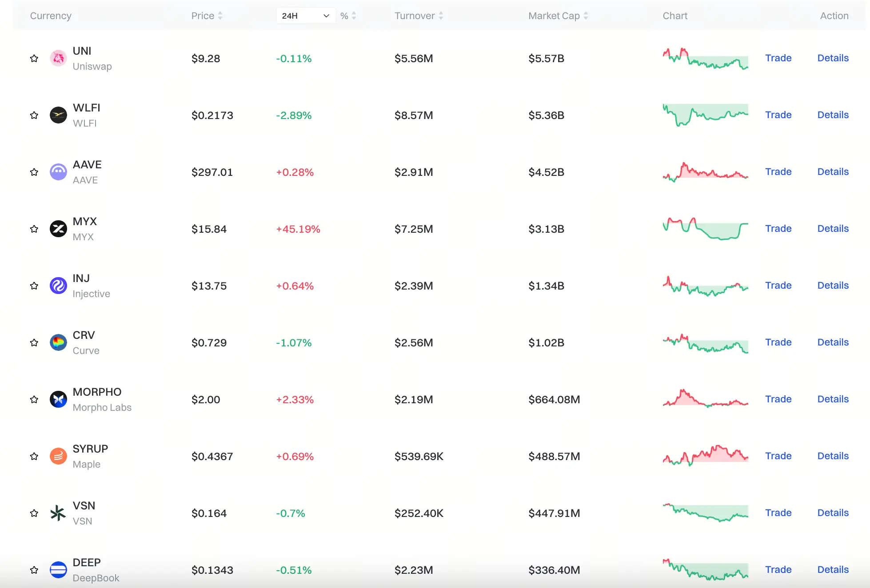870x588 pixels.
Task: Open AAVE Details link
Action: [833, 172]
